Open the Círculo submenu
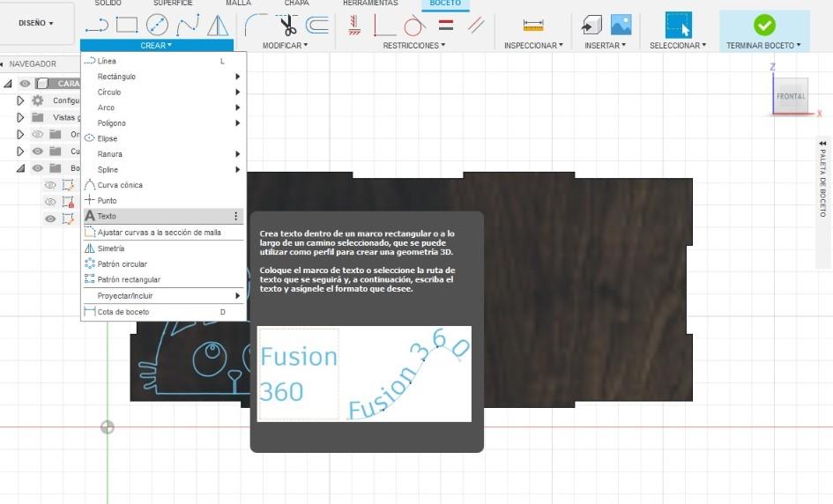The width and height of the screenshot is (833, 504). [163, 92]
